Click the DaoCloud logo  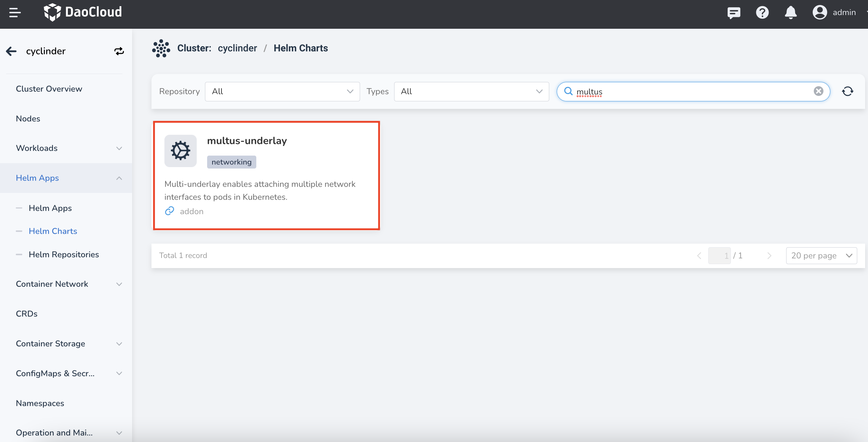[x=83, y=12]
